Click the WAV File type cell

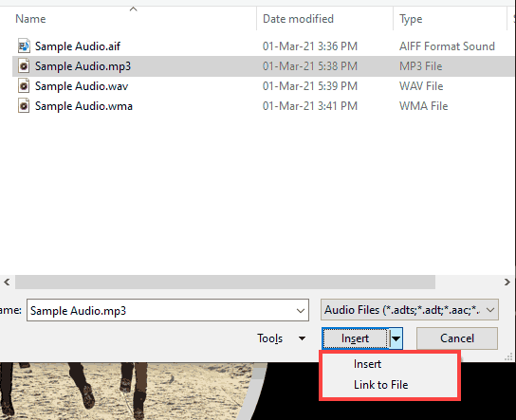[421, 86]
